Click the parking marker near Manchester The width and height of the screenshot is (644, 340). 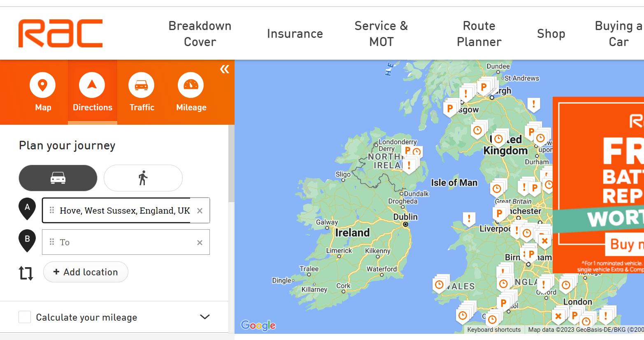point(499,214)
